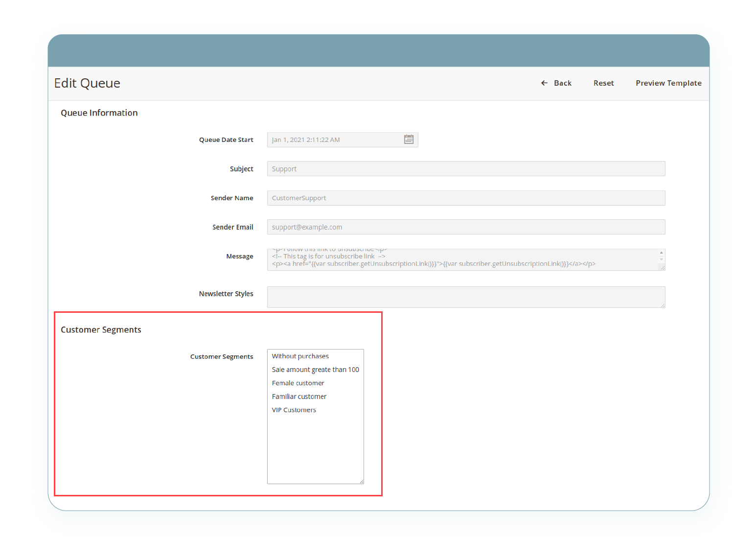The height and width of the screenshot is (560, 756).
Task: Open the Queue Date Start calendar picker
Action: point(409,140)
